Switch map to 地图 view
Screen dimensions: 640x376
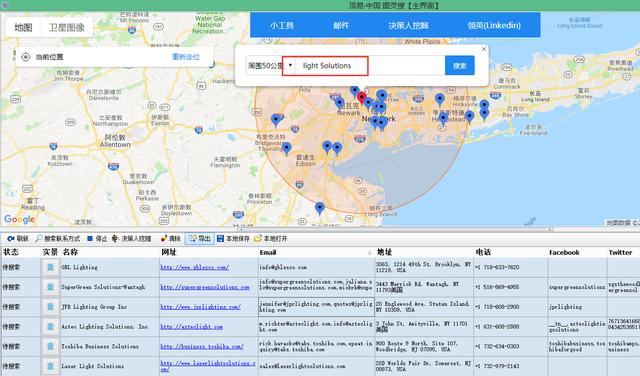[23, 27]
